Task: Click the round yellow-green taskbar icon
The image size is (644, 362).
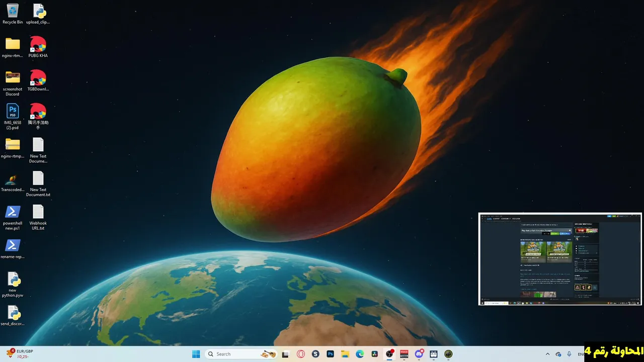Action: coord(448,354)
